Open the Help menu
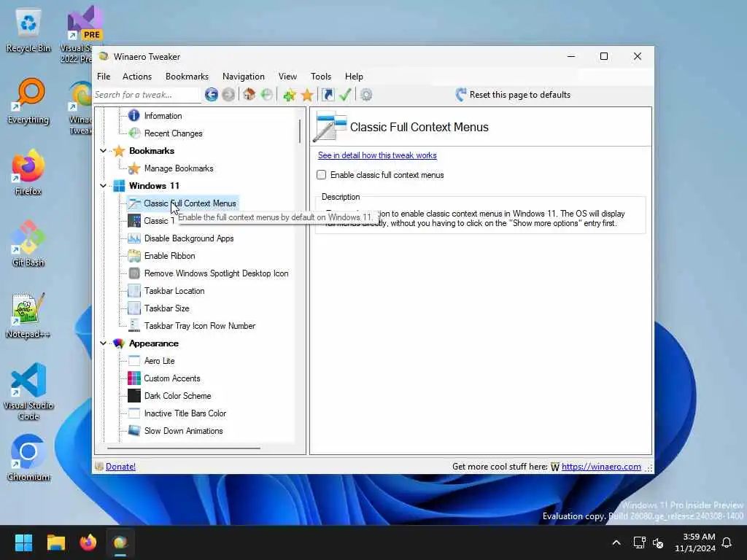747x560 pixels. coord(354,77)
